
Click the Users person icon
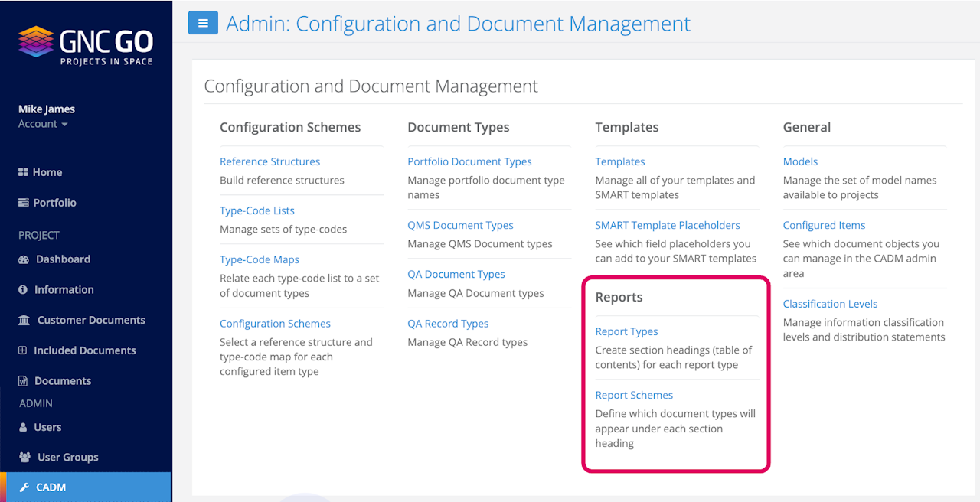(x=23, y=427)
